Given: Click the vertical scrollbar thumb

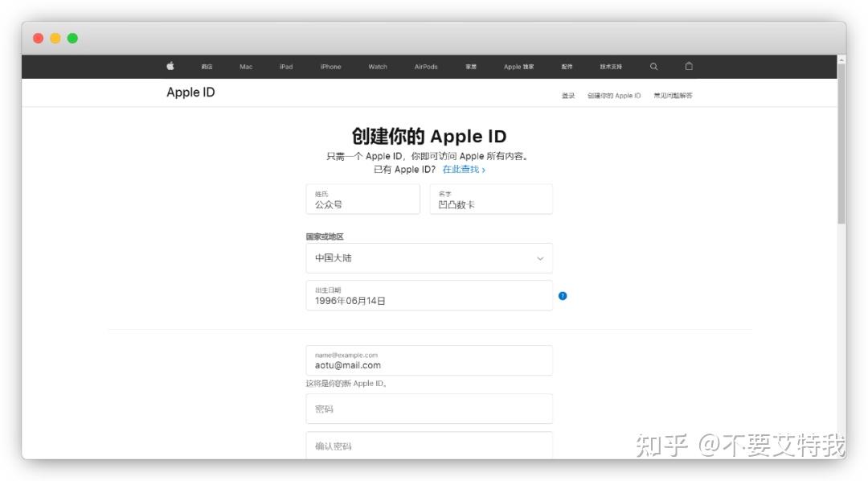Looking at the screenshot, I should pyautogui.click(x=841, y=144).
